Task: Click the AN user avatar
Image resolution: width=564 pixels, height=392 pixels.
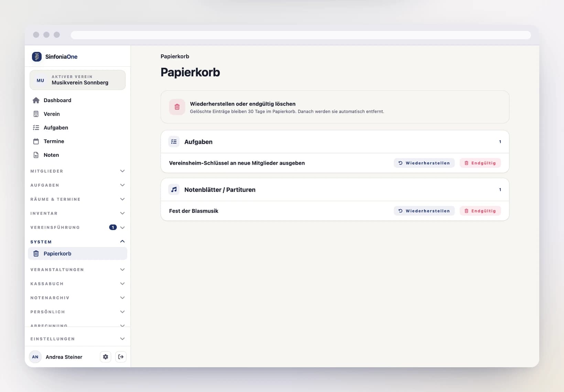Action: [x=35, y=357]
